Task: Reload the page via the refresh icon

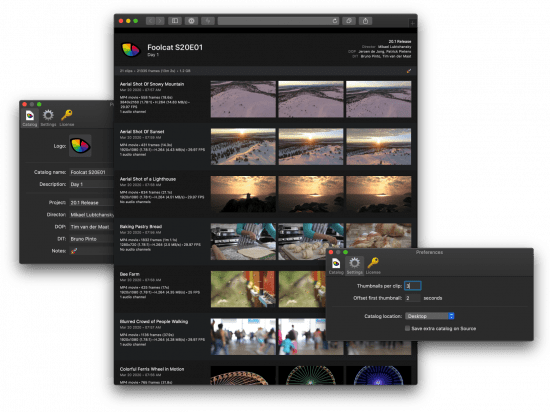Action: 335,21
